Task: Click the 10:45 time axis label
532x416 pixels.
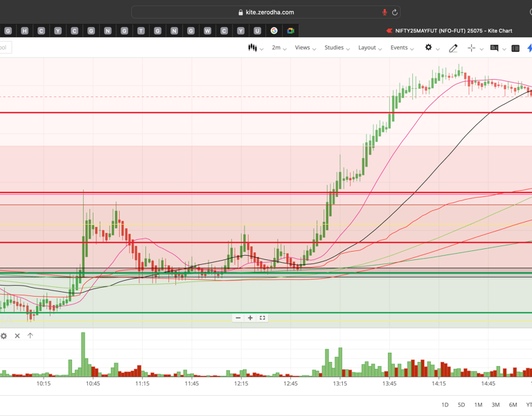Action: point(93,383)
